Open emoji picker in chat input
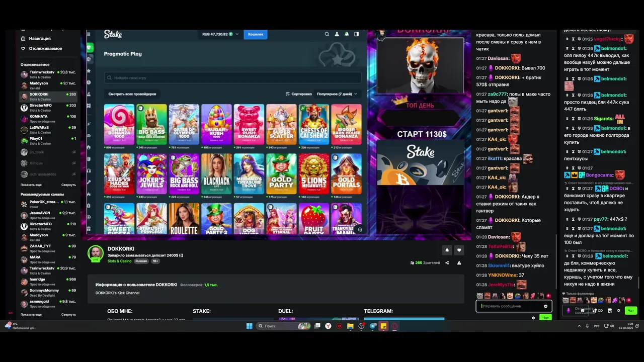Screen dimensions: 644x362 point(546,306)
